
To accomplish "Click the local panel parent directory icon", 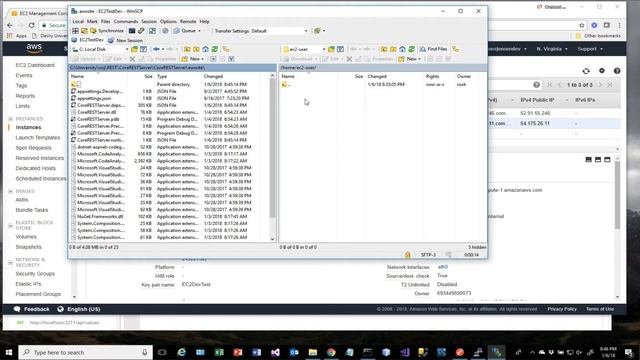I will click(187, 49).
